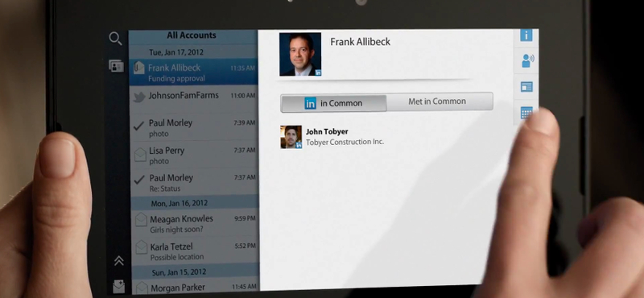Switch to the Met in Common tab
The width and height of the screenshot is (644, 298).
coord(440,101)
